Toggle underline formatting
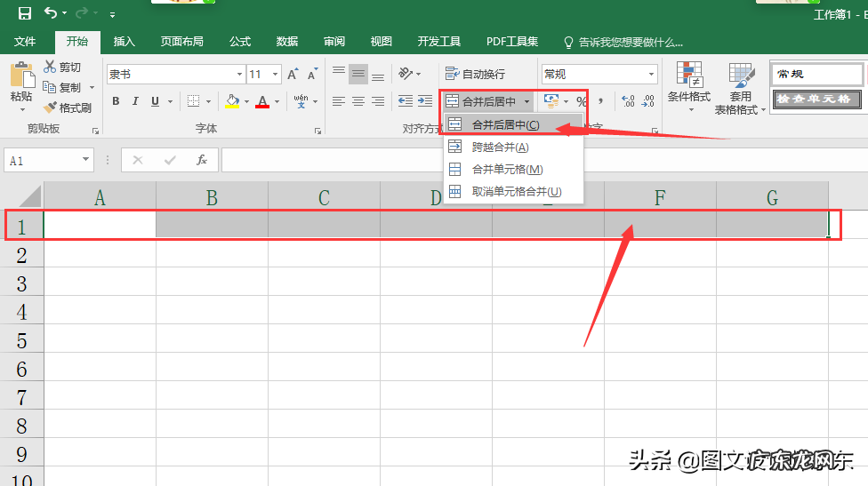868x486 pixels. tap(155, 101)
